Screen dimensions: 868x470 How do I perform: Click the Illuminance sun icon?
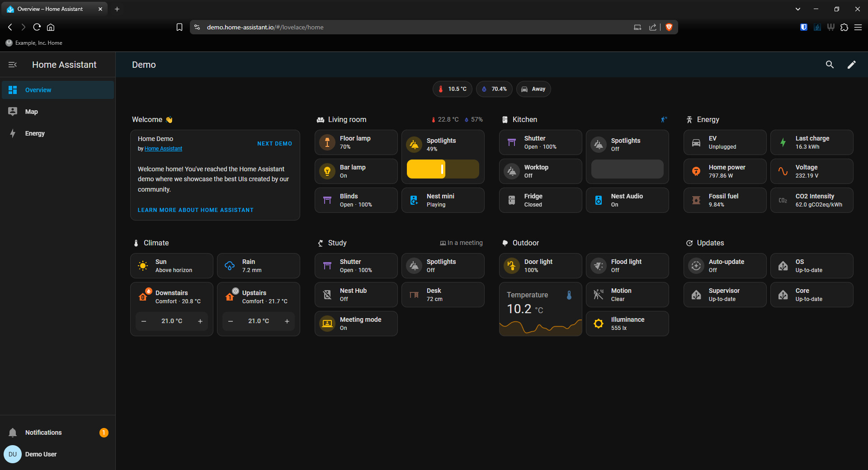click(x=598, y=324)
